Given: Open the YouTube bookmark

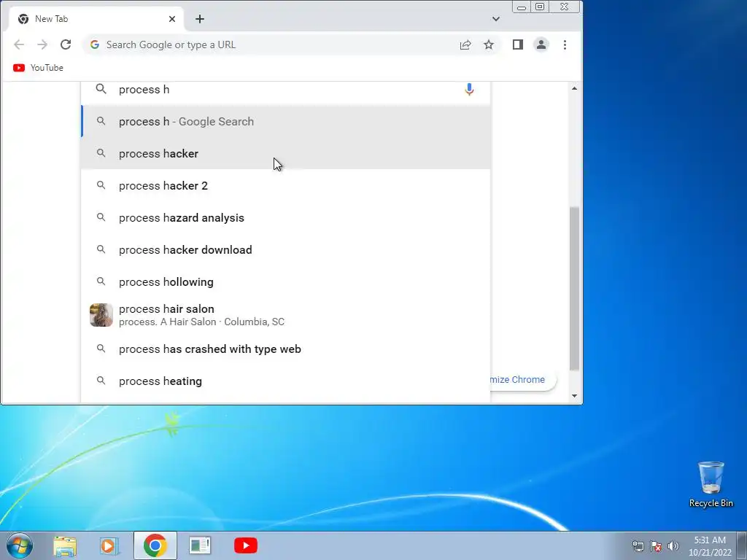Looking at the screenshot, I should pos(38,68).
